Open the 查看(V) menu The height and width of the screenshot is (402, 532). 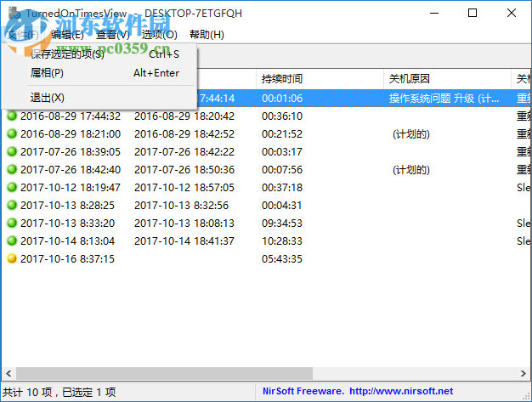pos(113,35)
